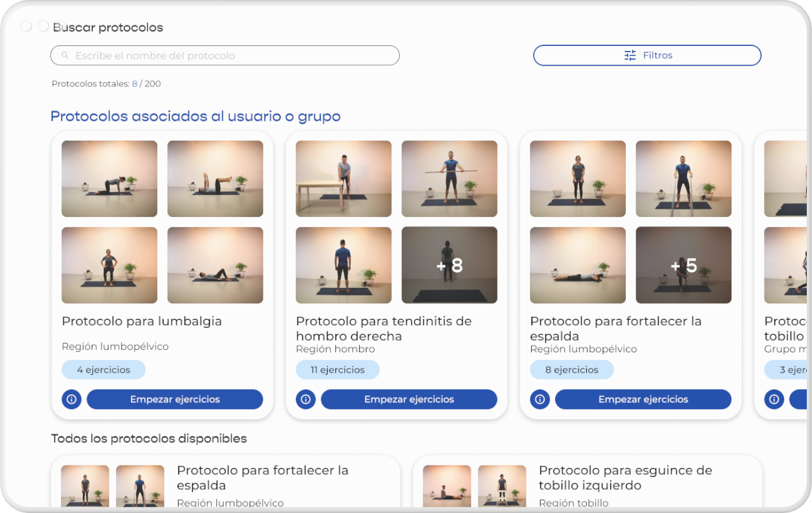Viewport: 812px width, 513px height.
Task: Open lumbalgia legs-raised lying exercise thumbnail
Action: 215,179
